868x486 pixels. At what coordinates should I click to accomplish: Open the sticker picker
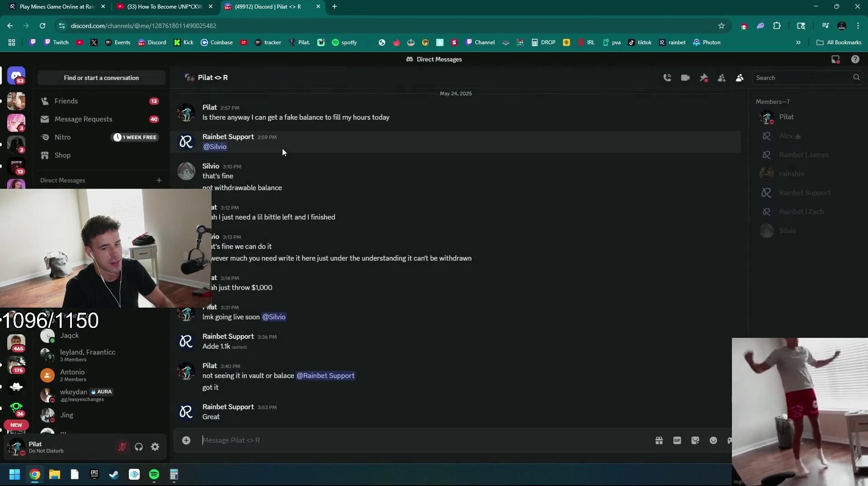pos(695,440)
